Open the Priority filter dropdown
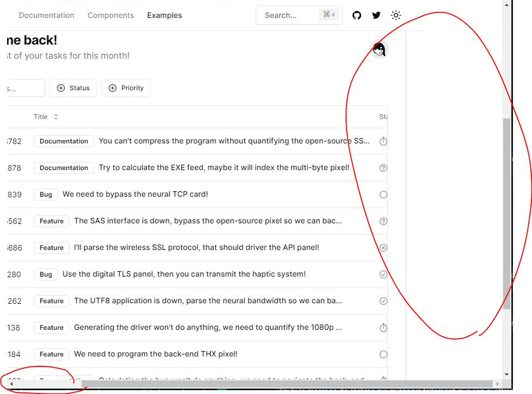 [x=126, y=87]
